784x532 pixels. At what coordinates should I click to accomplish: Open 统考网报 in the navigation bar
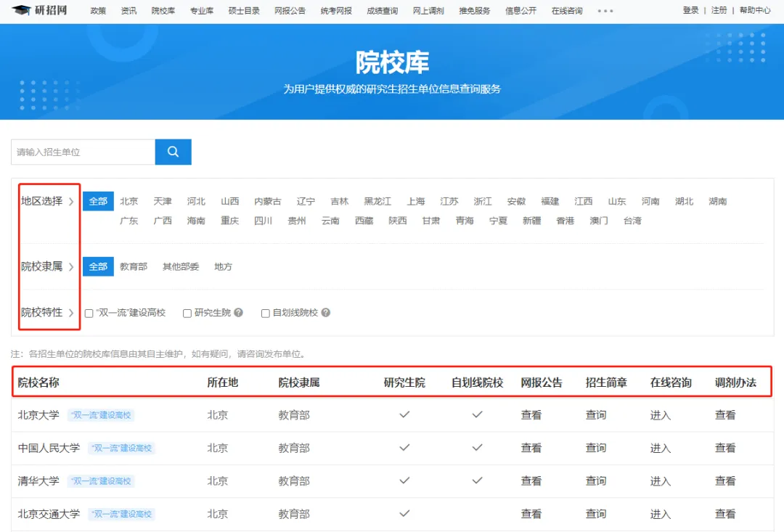[x=336, y=10]
